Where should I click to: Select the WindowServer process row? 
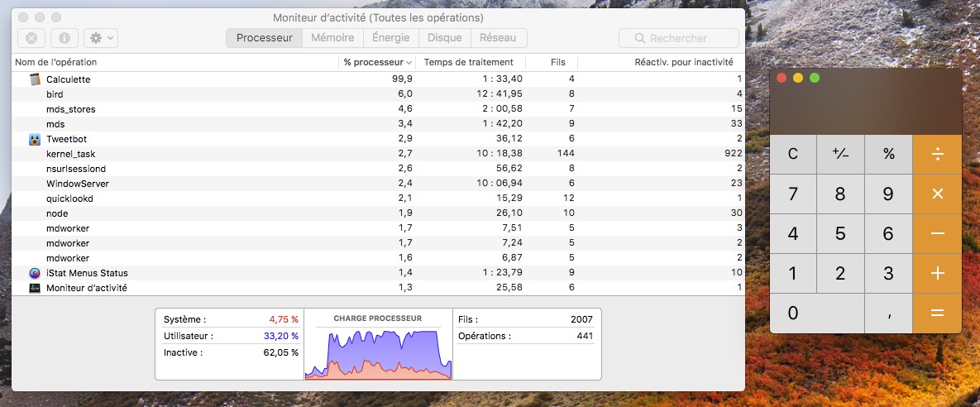click(x=378, y=184)
